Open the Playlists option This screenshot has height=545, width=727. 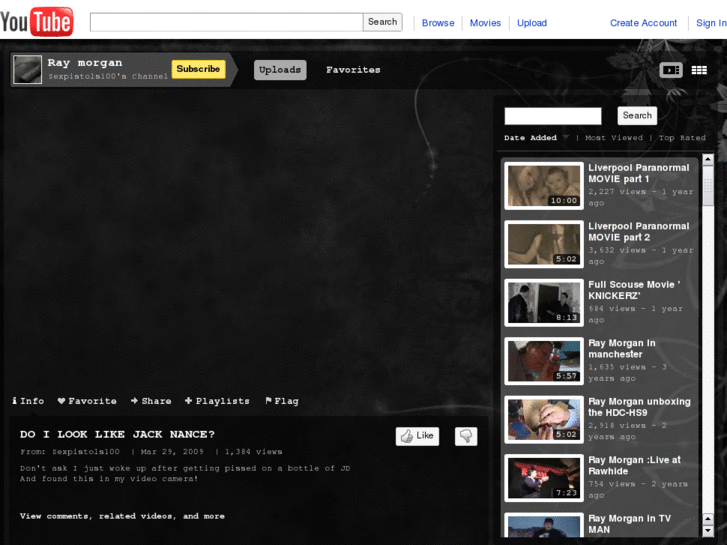[217, 401]
